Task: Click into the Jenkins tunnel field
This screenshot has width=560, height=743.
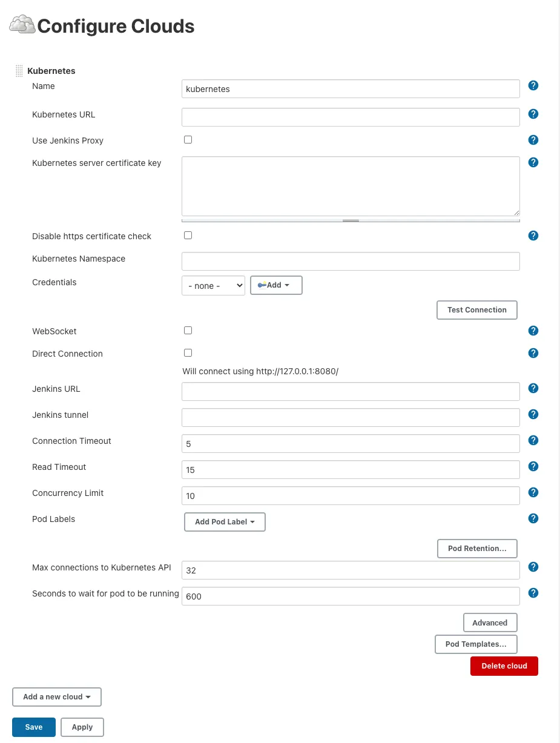Action: click(351, 418)
